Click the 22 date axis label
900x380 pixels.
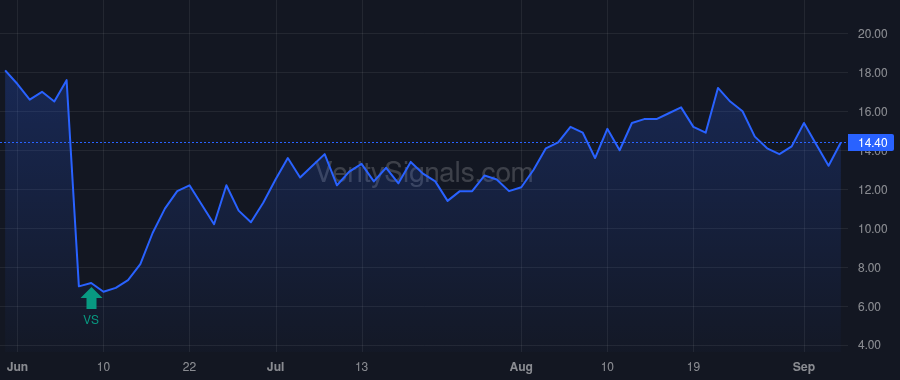click(x=189, y=368)
